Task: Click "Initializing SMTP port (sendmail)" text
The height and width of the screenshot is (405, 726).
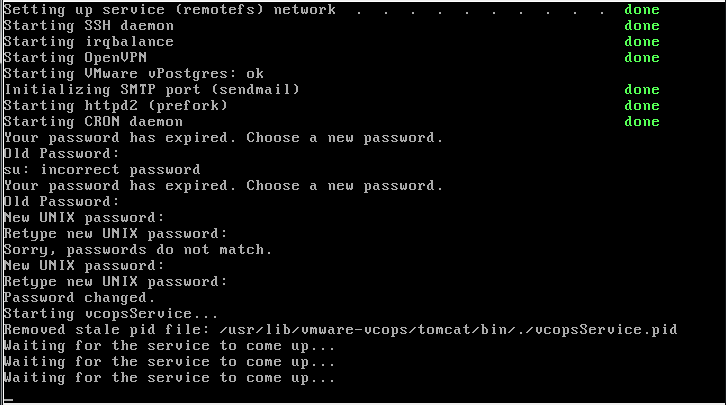Action: tap(152, 90)
